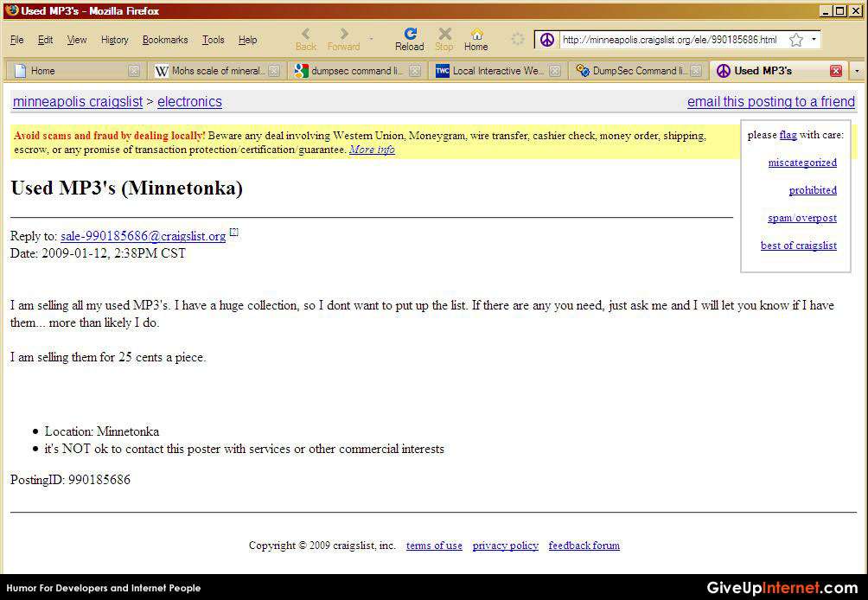Open the Tools menu
Screen dimensions: 868x600
214,40
